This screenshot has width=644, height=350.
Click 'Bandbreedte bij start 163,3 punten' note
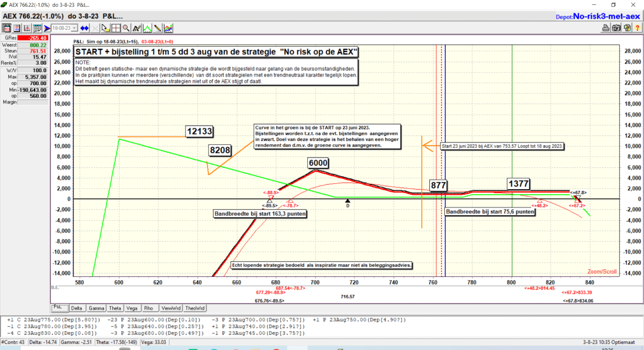(260, 214)
